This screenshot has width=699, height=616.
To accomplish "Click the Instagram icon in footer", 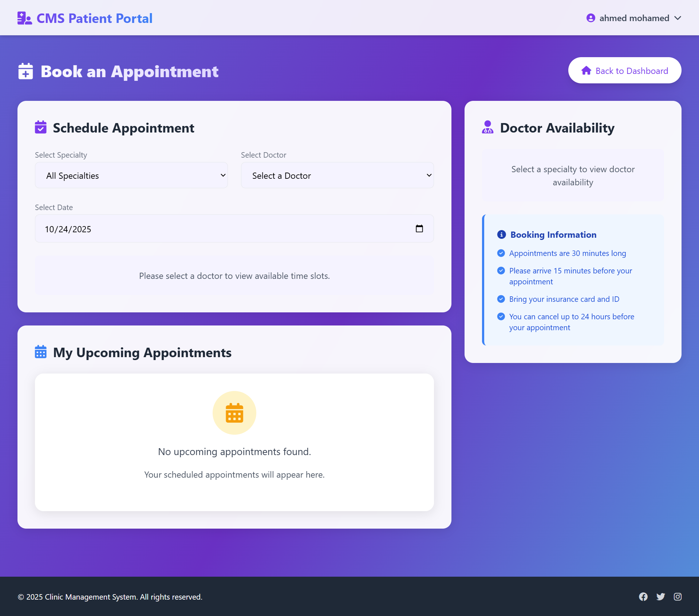I will (678, 597).
